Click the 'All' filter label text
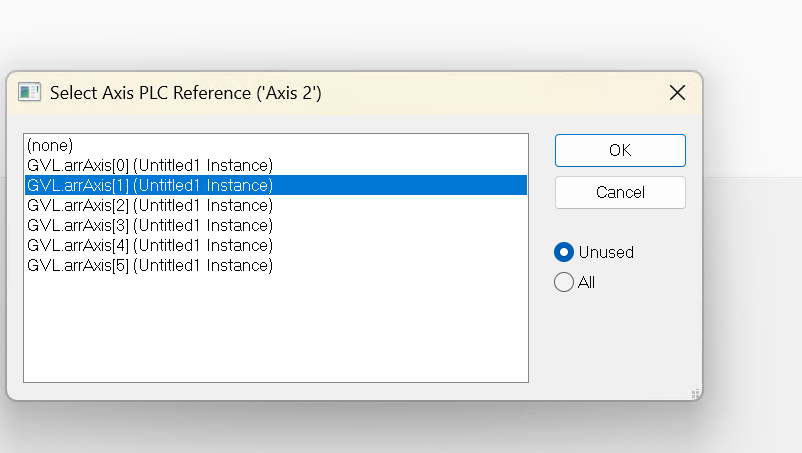The height and width of the screenshot is (453, 802). 586,282
